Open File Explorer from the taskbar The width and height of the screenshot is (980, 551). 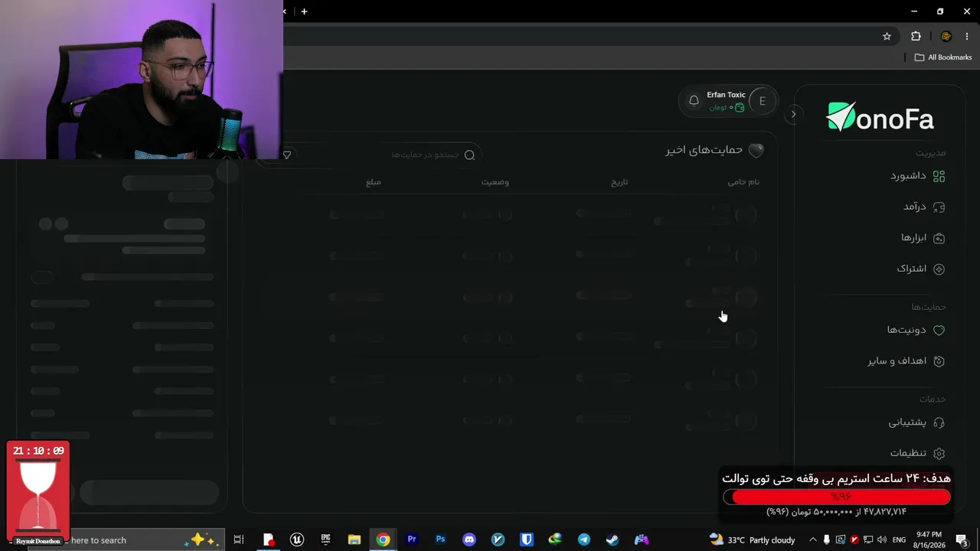354,540
